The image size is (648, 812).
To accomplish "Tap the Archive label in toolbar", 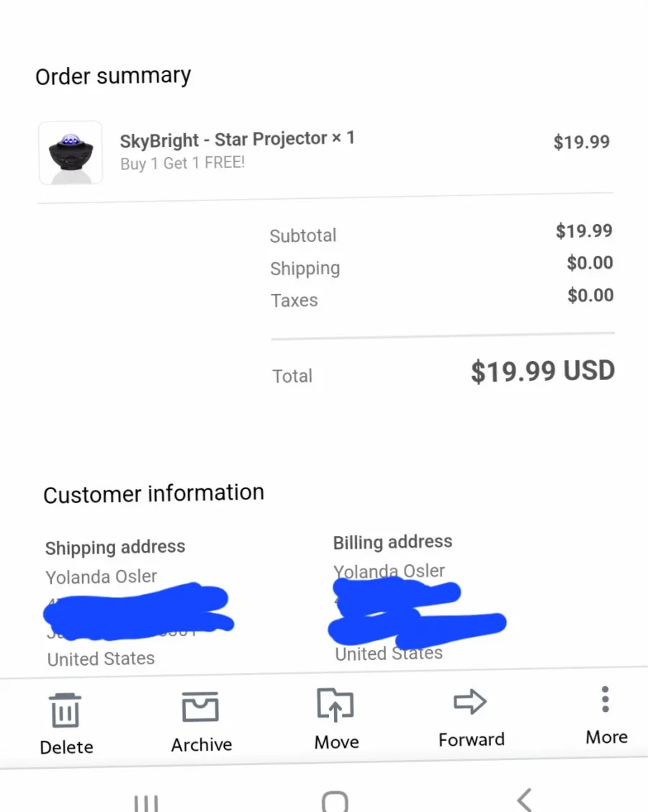I will point(202,745).
